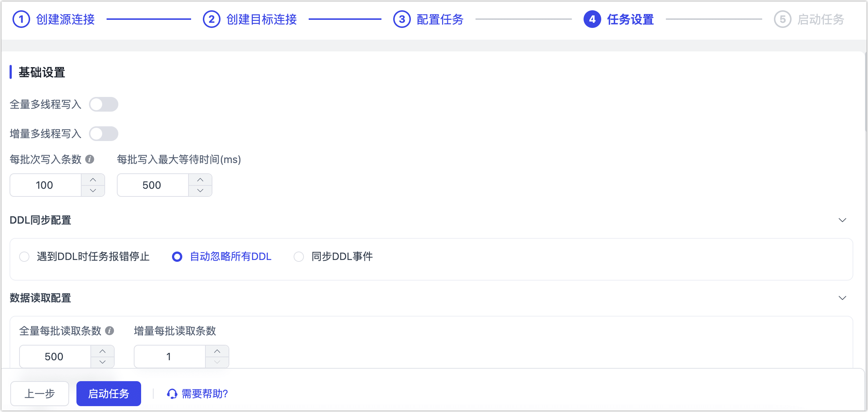868x412 pixels.
Task: Select the 同步DDL事件 radio option
Action: tap(298, 257)
